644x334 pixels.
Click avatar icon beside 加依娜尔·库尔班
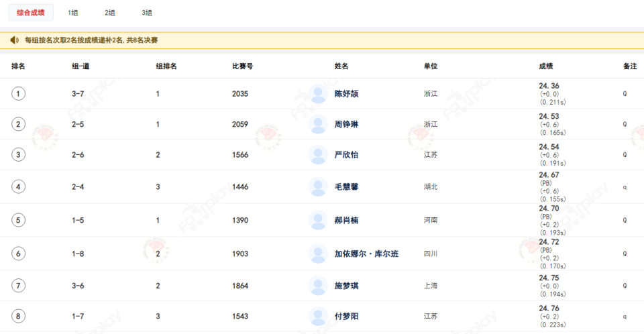coord(318,254)
